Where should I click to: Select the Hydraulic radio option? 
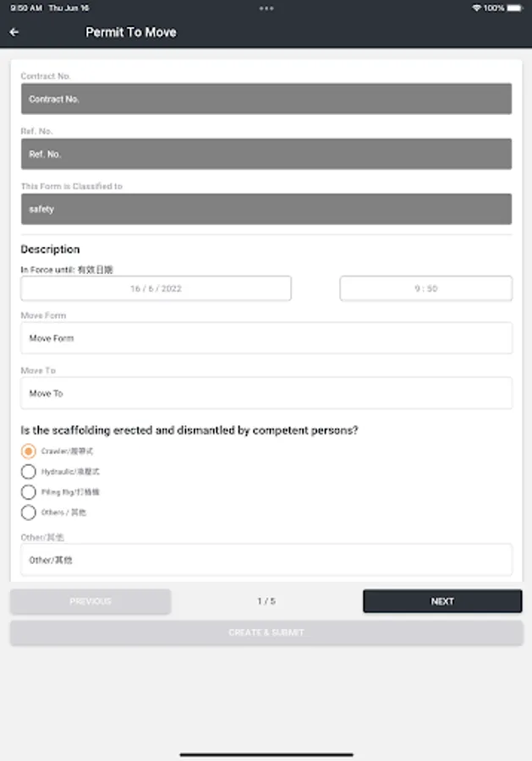click(29, 472)
